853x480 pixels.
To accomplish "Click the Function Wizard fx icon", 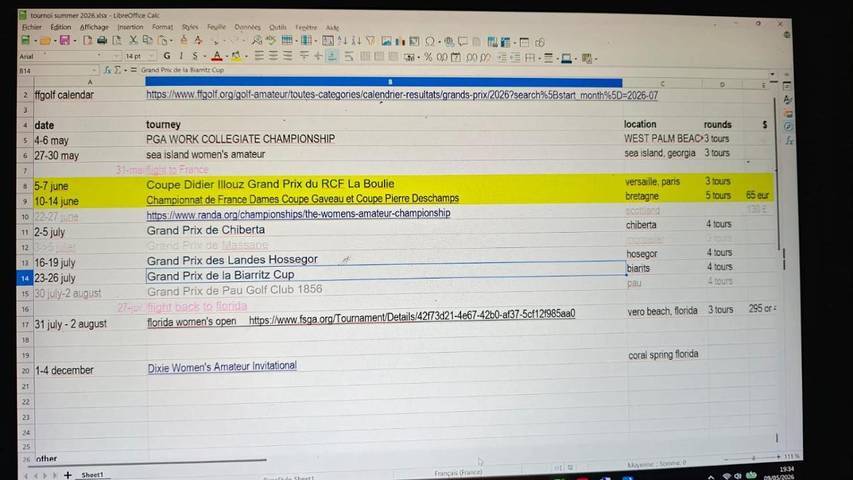I will click(107, 70).
